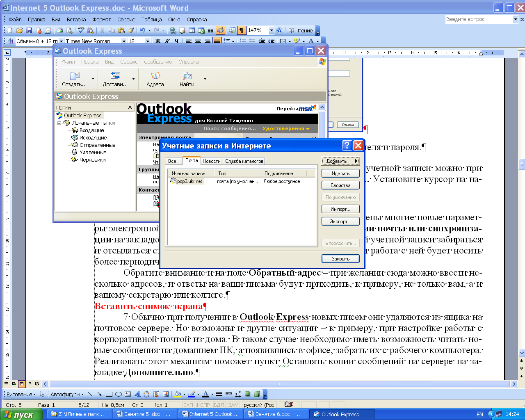Toggle ИСПР track changes in status bar
Screen dimensions: 525x420
pos(203,405)
